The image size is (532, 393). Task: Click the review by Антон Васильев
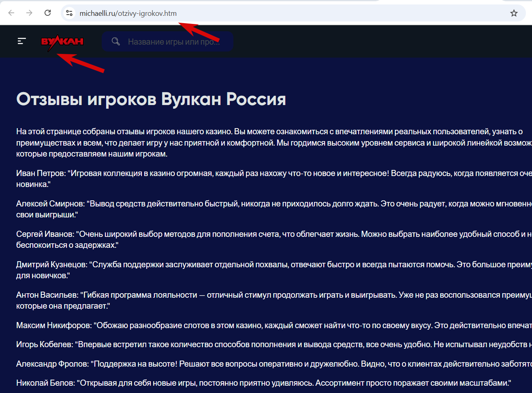274,300
